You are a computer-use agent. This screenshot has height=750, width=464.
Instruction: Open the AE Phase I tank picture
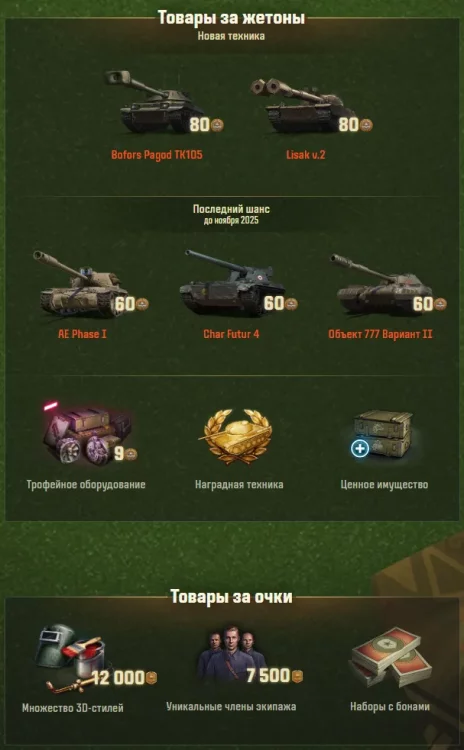pyautogui.click(x=82, y=283)
